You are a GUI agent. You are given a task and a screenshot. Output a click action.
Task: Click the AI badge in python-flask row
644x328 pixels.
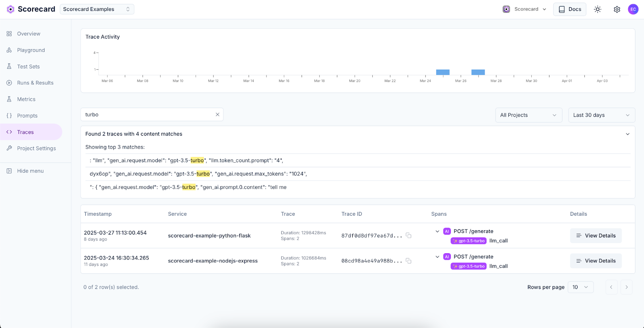tap(447, 231)
